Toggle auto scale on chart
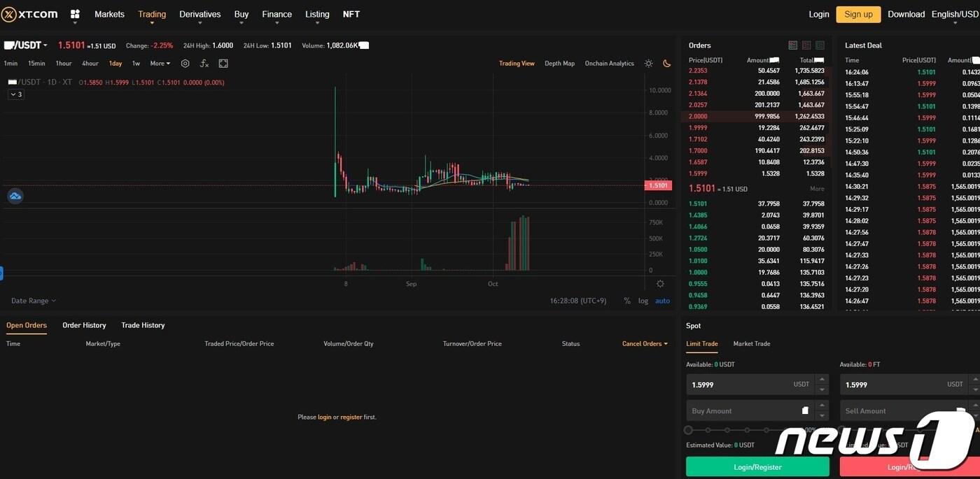This screenshot has width=980, height=479. click(662, 301)
